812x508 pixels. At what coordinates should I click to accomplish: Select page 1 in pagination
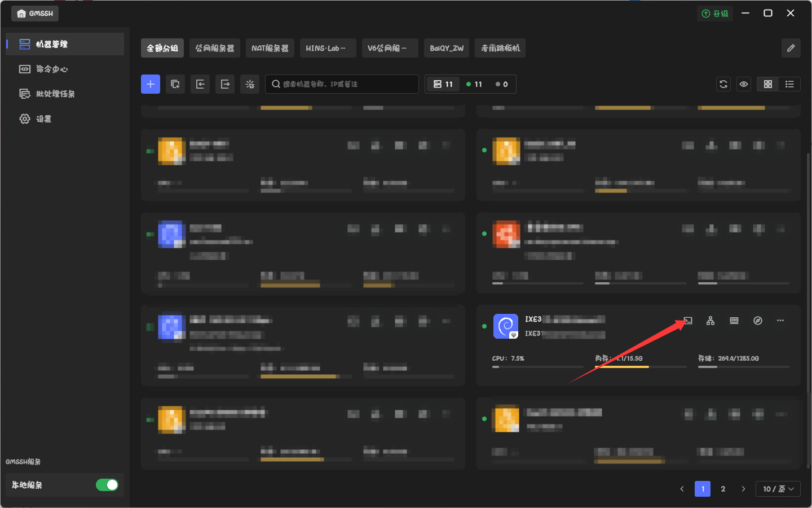703,489
